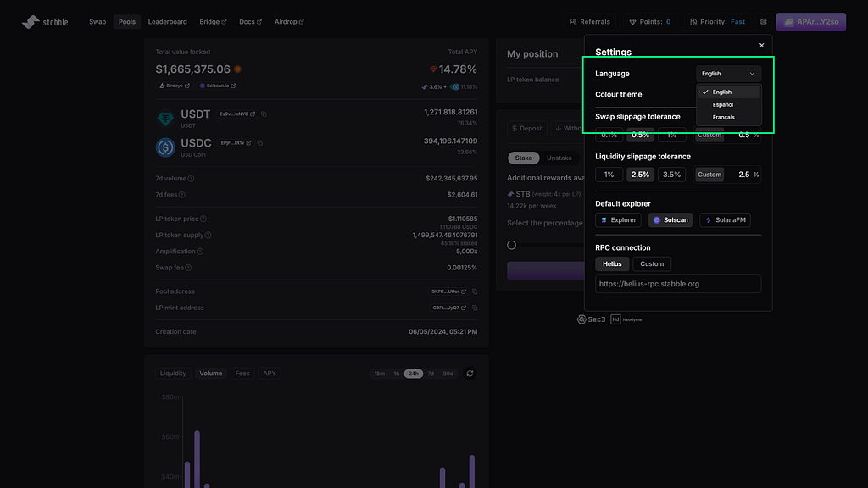Open the Referrals button

590,21
